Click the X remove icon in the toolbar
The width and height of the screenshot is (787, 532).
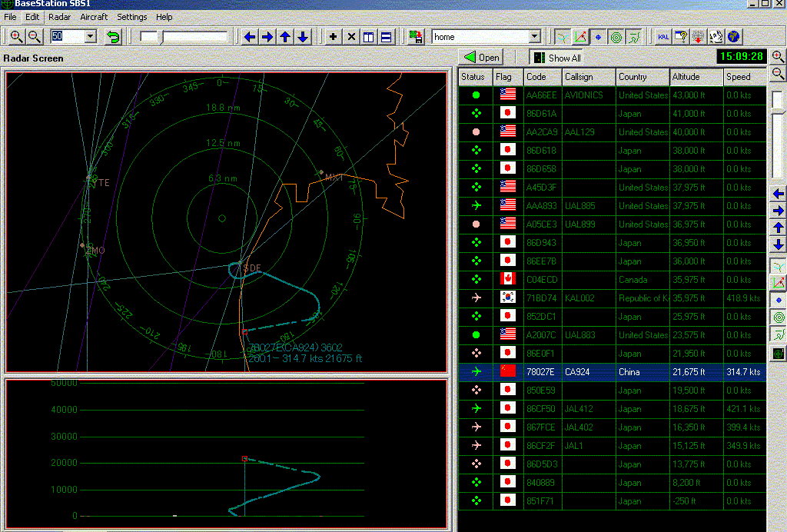(x=351, y=37)
